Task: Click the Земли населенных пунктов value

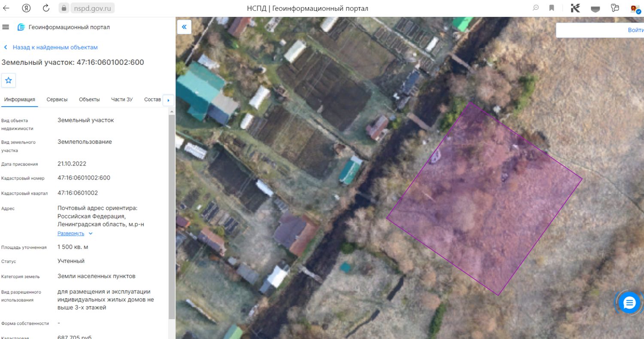Action: 97,276
